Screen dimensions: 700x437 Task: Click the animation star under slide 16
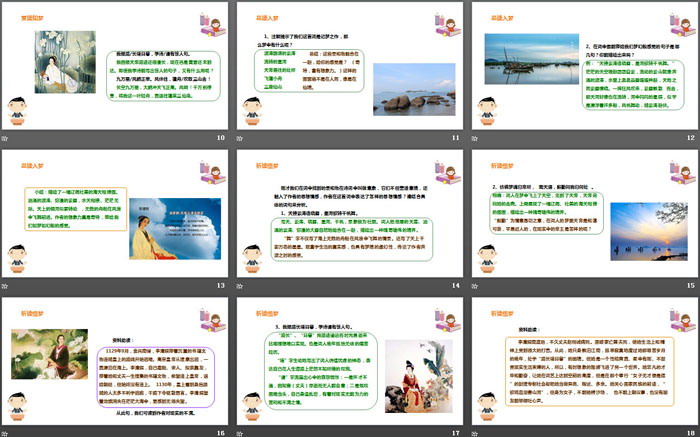(7, 432)
